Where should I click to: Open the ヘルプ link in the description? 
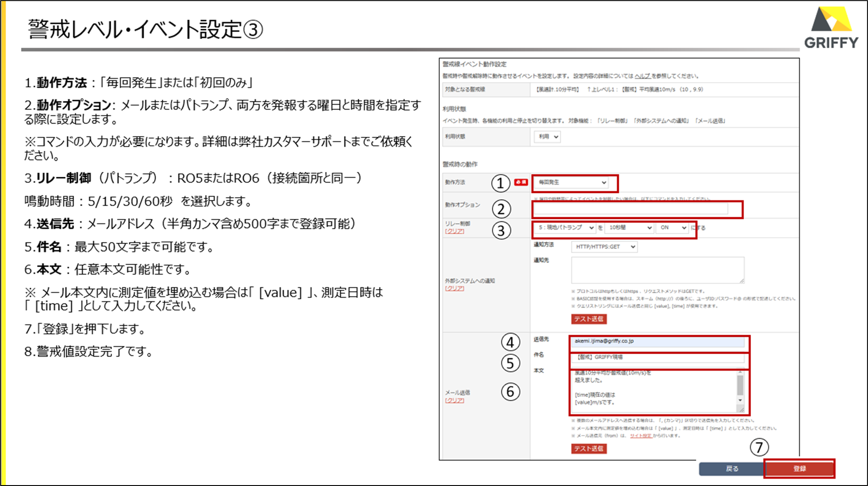pos(642,76)
